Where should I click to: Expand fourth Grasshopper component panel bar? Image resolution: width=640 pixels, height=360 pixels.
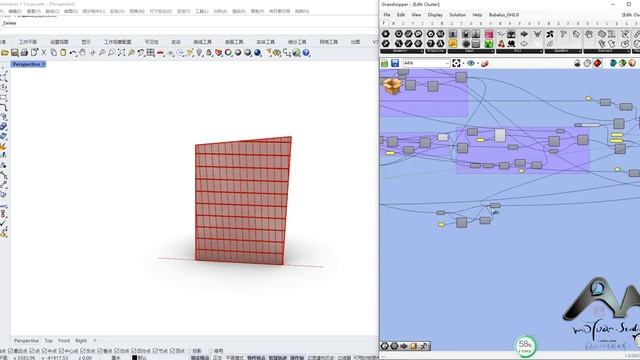point(519,51)
